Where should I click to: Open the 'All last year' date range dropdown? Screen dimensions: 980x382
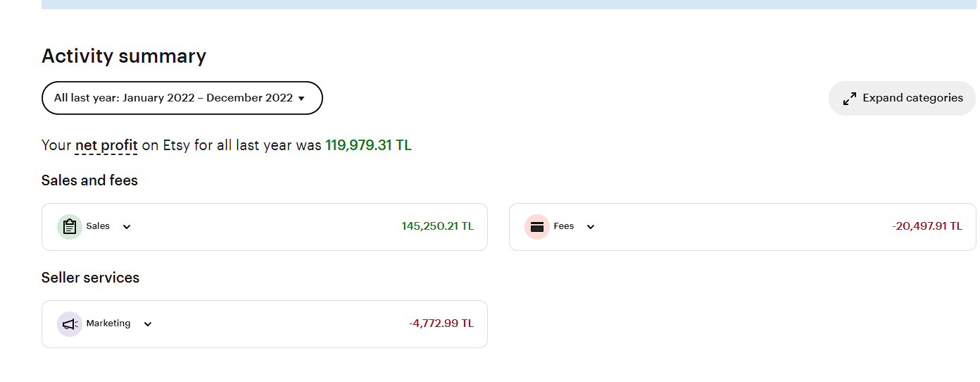(182, 98)
